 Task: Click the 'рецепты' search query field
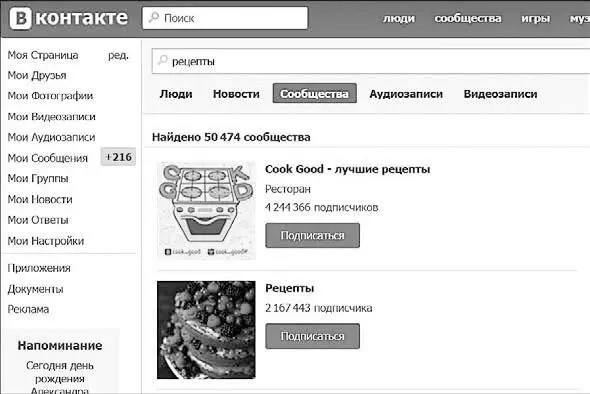371,61
